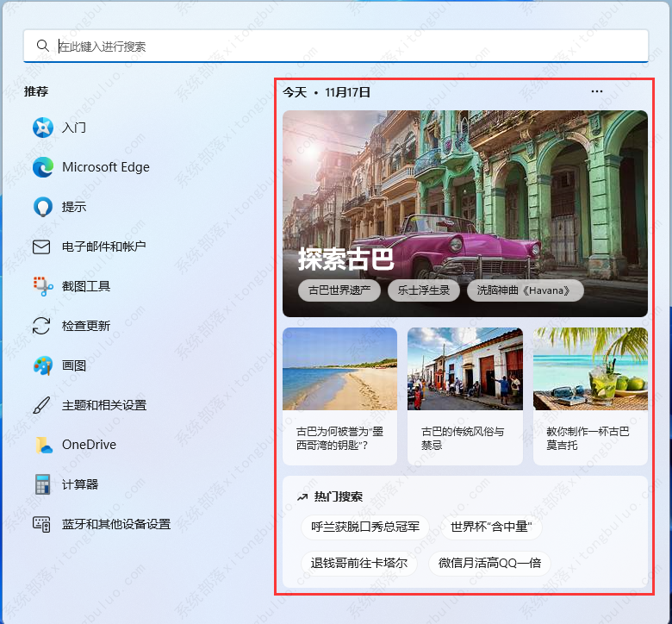Viewport: 672px width, 624px height.
Task: Select the 乐士浮生录 tag
Action: pos(424,290)
